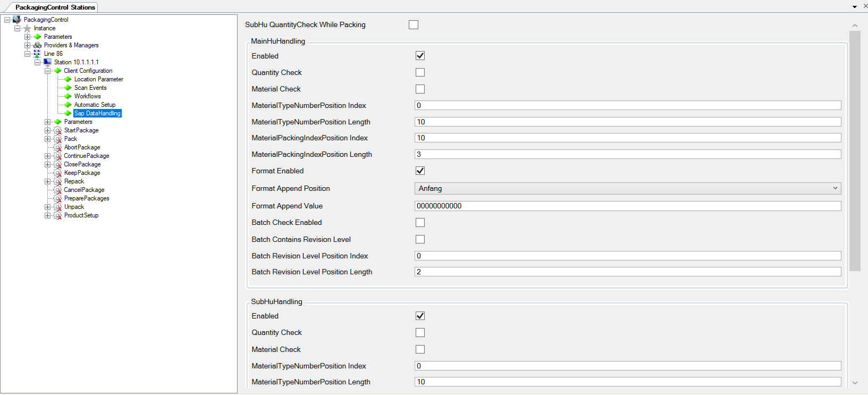Close the PackagingControl Stations tab

[865, 6]
